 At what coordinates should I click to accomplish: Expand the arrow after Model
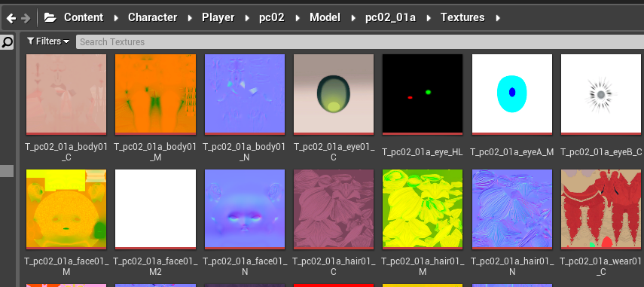353,18
